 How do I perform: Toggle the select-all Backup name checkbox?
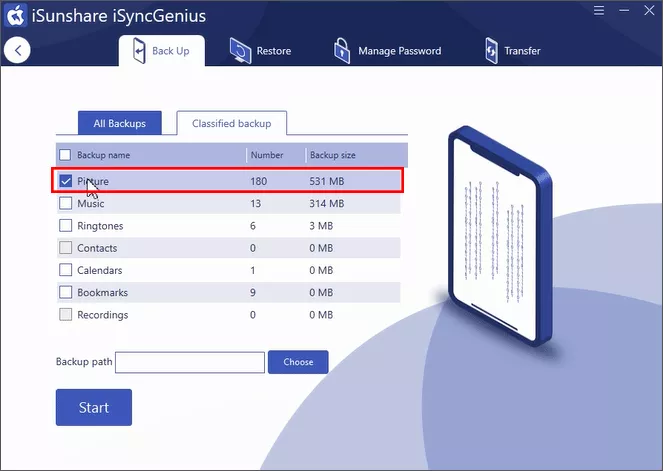[x=65, y=155]
